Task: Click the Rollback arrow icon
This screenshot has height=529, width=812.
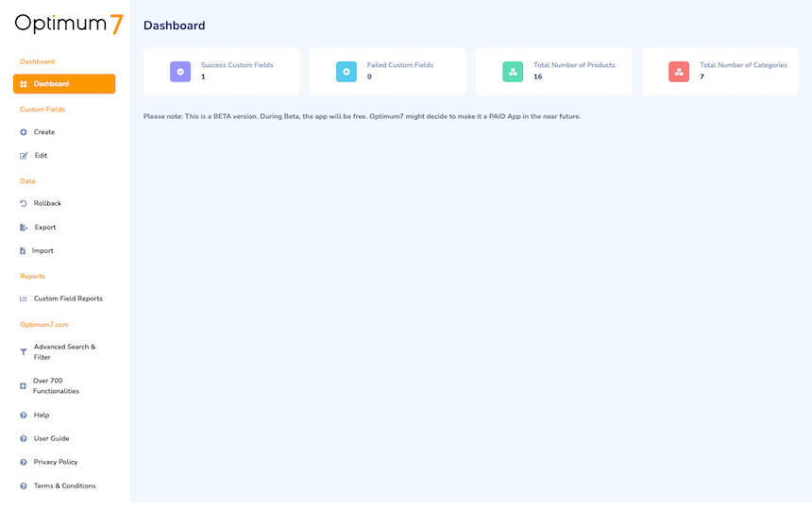Action: (24, 204)
